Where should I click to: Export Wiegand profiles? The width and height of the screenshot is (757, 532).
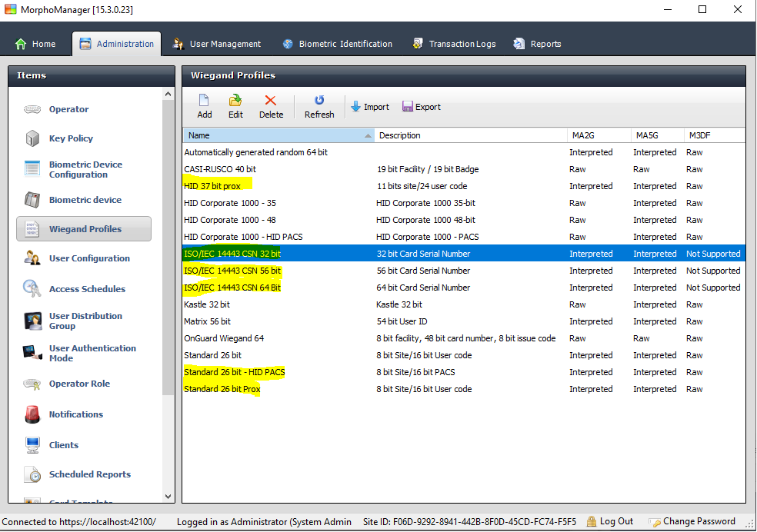coord(421,106)
